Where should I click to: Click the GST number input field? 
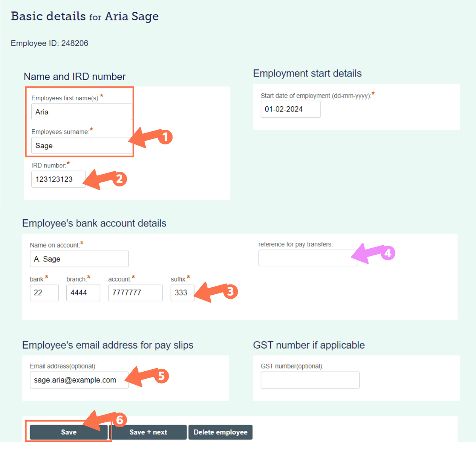pos(310,380)
